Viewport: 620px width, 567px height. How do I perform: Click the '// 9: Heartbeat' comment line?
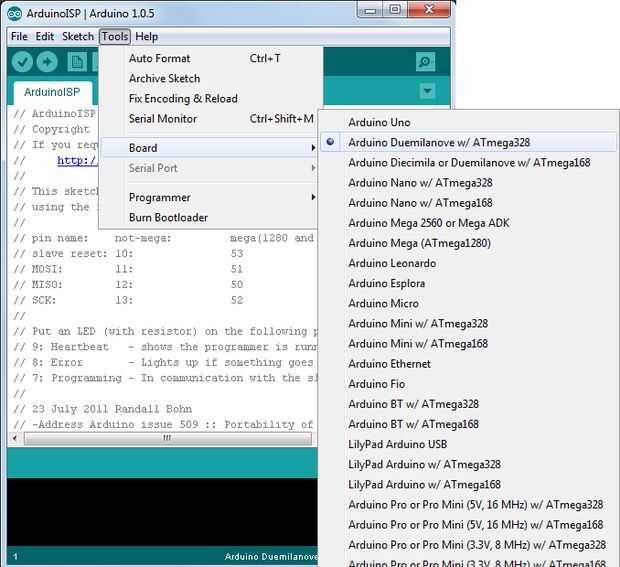pyautogui.click(x=165, y=347)
